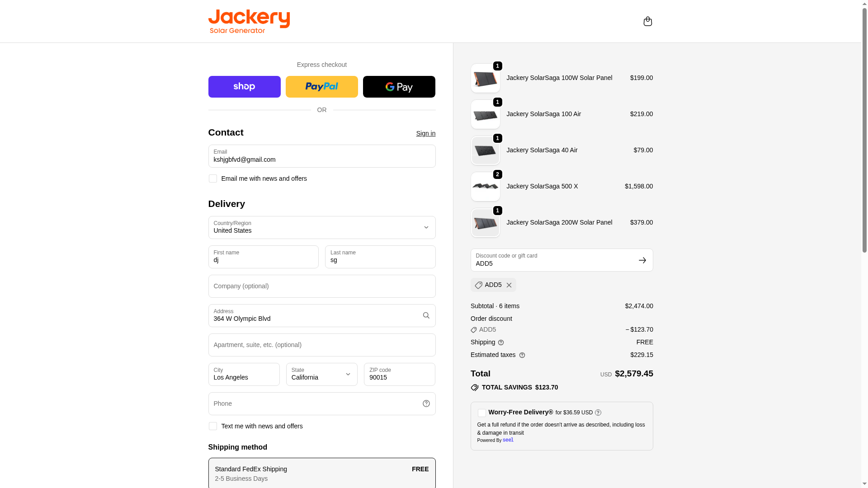Screen dimensions: 868x488
Task: Check the Worry-Free Delivery option
Action: pyautogui.click(x=482, y=413)
